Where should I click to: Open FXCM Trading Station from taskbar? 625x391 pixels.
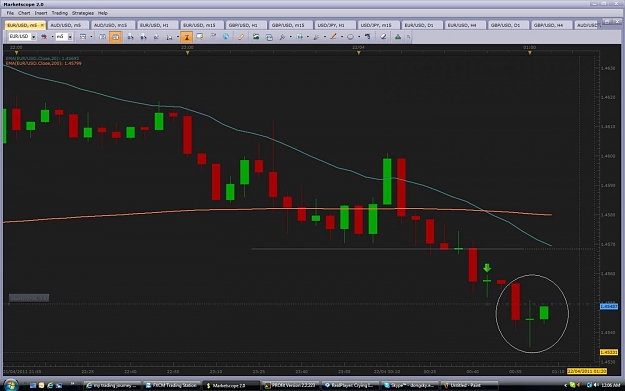172,385
